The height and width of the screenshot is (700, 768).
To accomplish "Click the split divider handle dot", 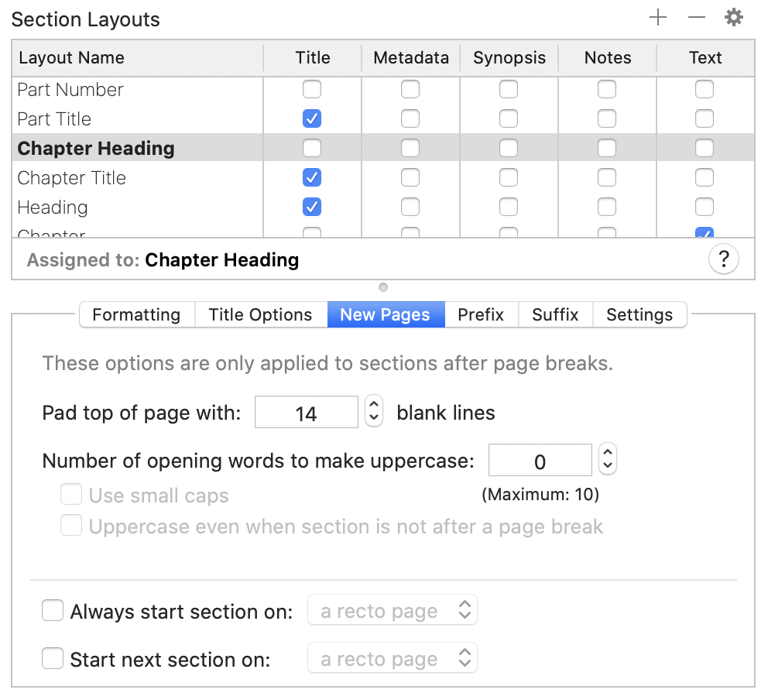I will click(383, 287).
